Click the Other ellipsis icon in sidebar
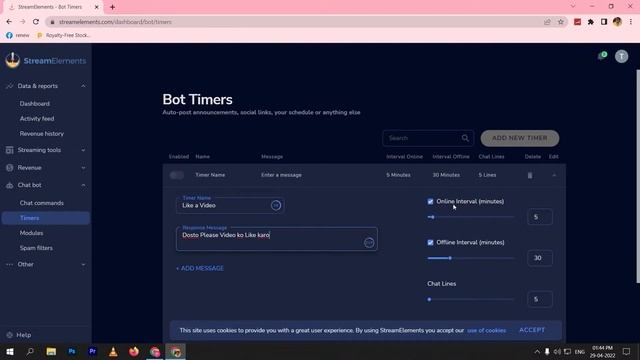The width and height of the screenshot is (640, 360). pos(9,264)
